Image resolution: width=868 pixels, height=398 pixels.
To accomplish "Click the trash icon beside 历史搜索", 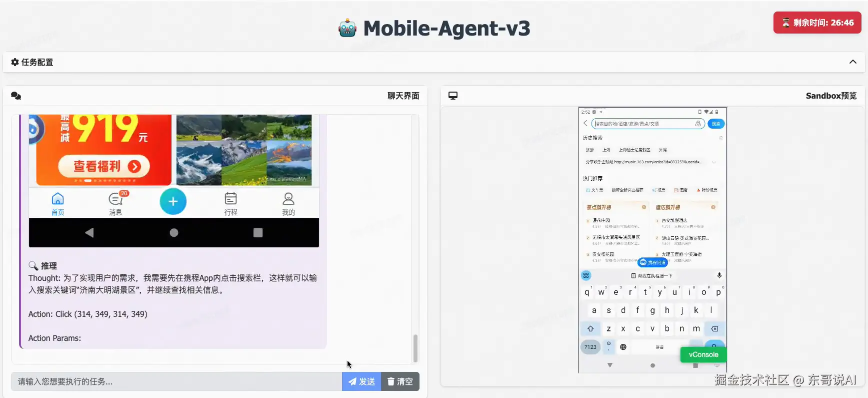I will (721, 138).
